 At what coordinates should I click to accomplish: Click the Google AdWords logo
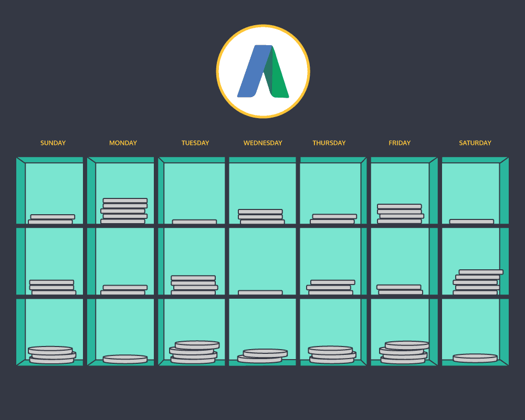pos(263,71)
